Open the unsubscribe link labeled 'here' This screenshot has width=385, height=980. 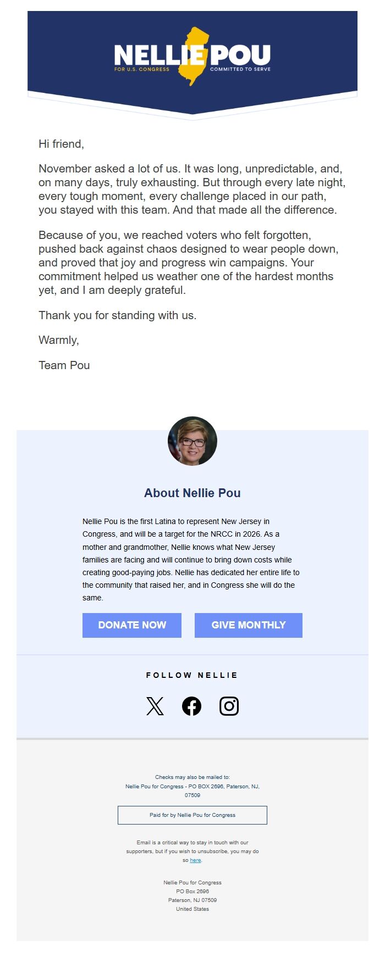tap(195, 860)
